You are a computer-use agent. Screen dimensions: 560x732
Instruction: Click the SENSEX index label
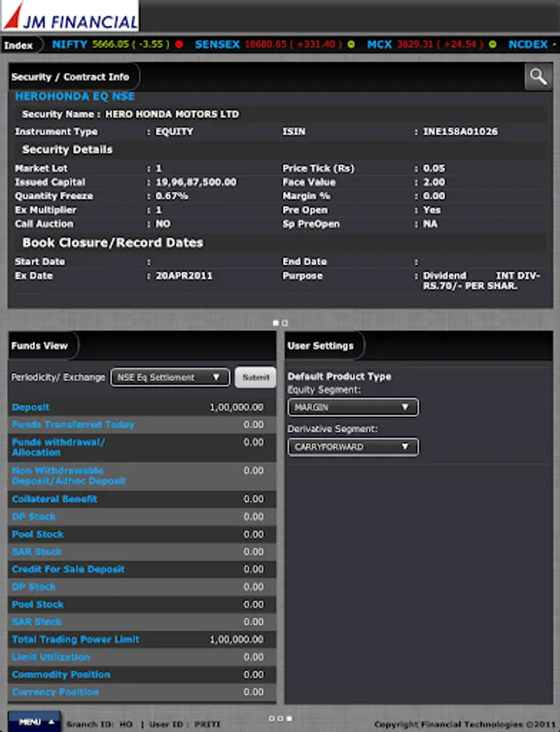(x=217, y=45)
